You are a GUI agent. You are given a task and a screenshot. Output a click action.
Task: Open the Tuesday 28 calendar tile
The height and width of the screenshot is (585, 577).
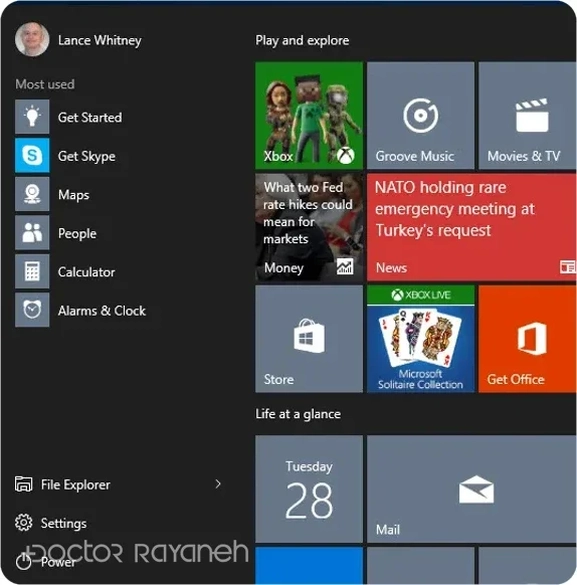[309, 489]
